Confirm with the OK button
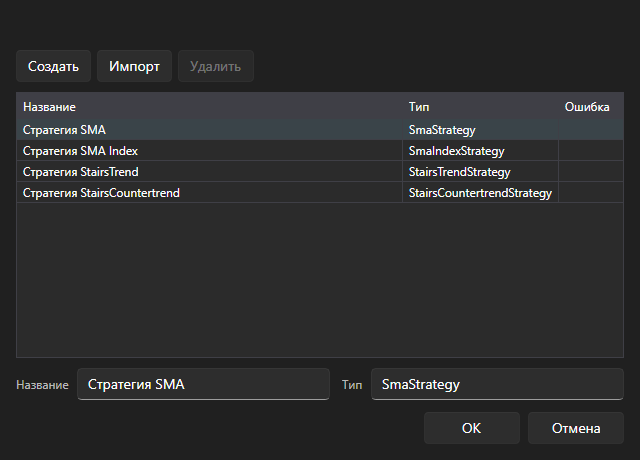The width and height of the screenshot is (640, 460). 471,428
